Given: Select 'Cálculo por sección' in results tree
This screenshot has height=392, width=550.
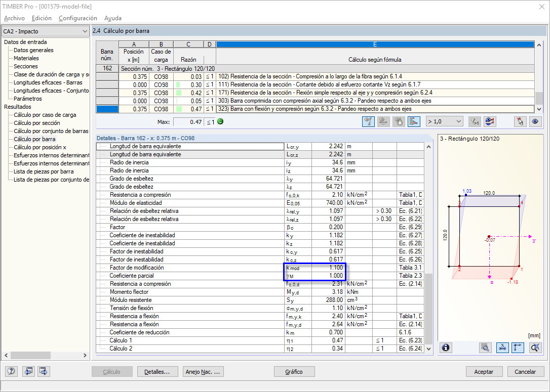Looking at the screenshot, I should 37,123.
